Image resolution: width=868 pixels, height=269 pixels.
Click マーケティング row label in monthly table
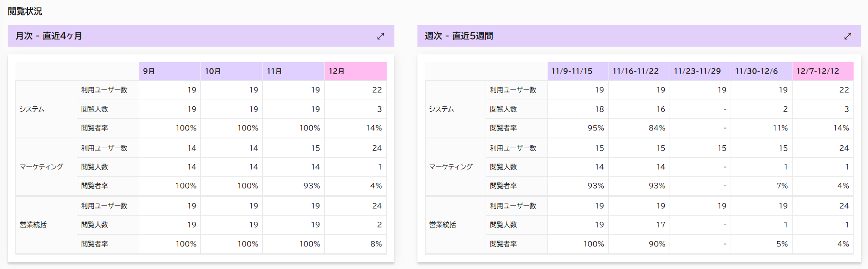click(x=41, y=167)
